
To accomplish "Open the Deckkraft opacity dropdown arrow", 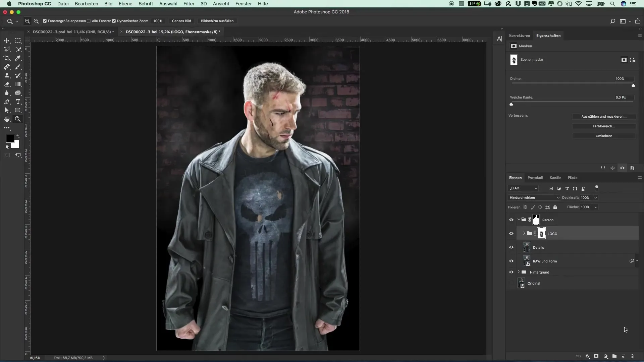I will pos(596,198).
